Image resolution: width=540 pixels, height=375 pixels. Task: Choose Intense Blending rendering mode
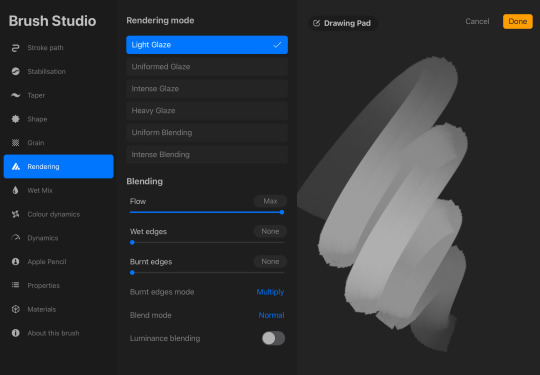tap(207, 155)
